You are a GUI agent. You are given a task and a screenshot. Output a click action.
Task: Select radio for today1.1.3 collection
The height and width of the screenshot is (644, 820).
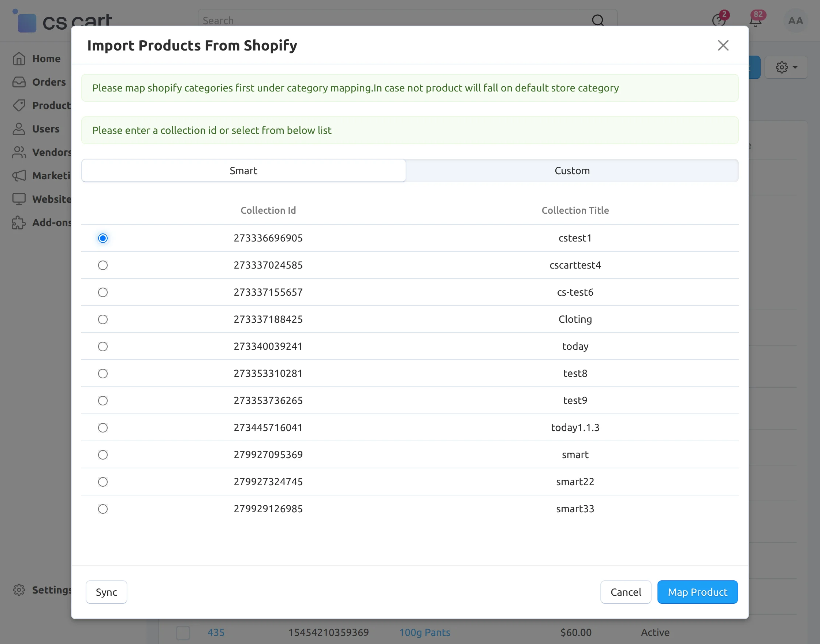pos(102,428)
